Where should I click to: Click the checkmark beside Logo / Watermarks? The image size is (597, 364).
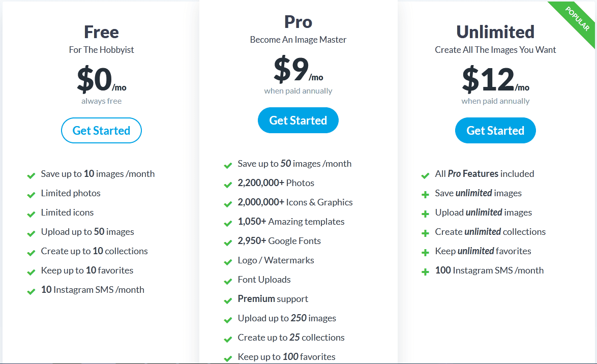tap(228, 261)
